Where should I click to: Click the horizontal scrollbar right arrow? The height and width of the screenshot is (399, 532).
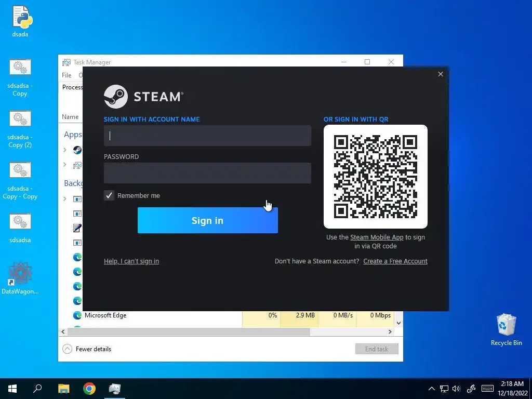(390, 332)
